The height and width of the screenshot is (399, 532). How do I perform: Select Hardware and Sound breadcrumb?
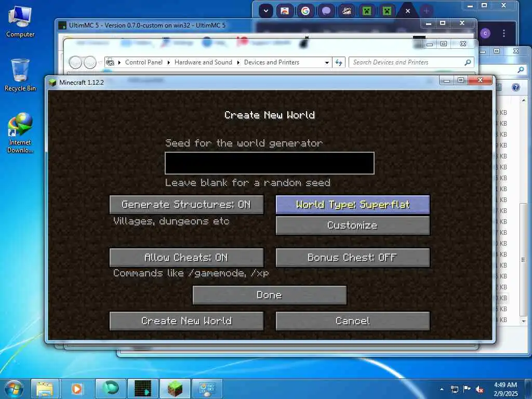coord(203,62)
